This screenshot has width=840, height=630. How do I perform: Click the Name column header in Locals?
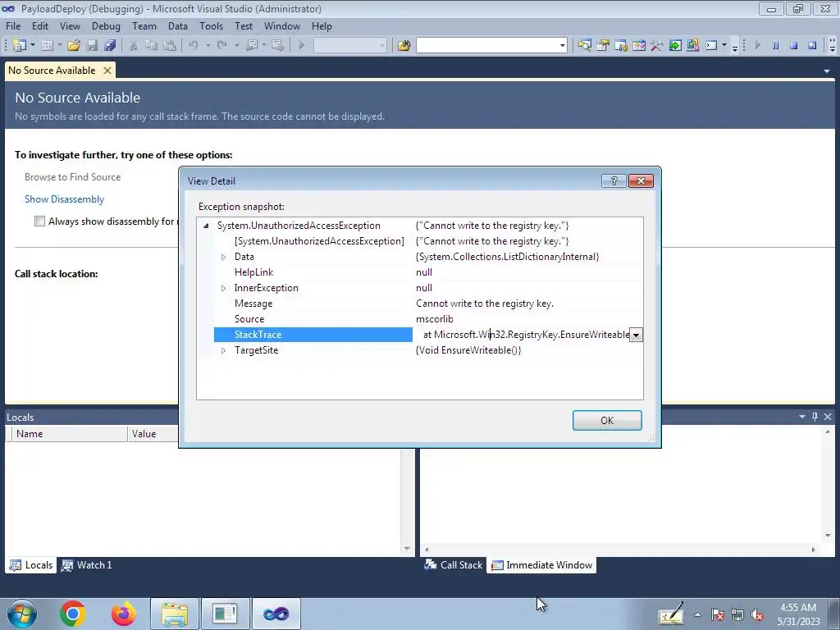coord(69,434)
